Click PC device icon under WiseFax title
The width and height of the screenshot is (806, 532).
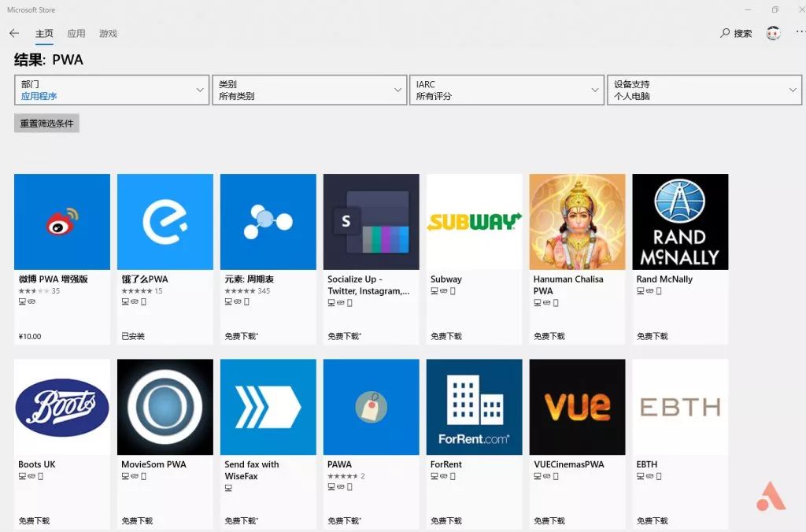pyautogui.click(x=228, y=488)
